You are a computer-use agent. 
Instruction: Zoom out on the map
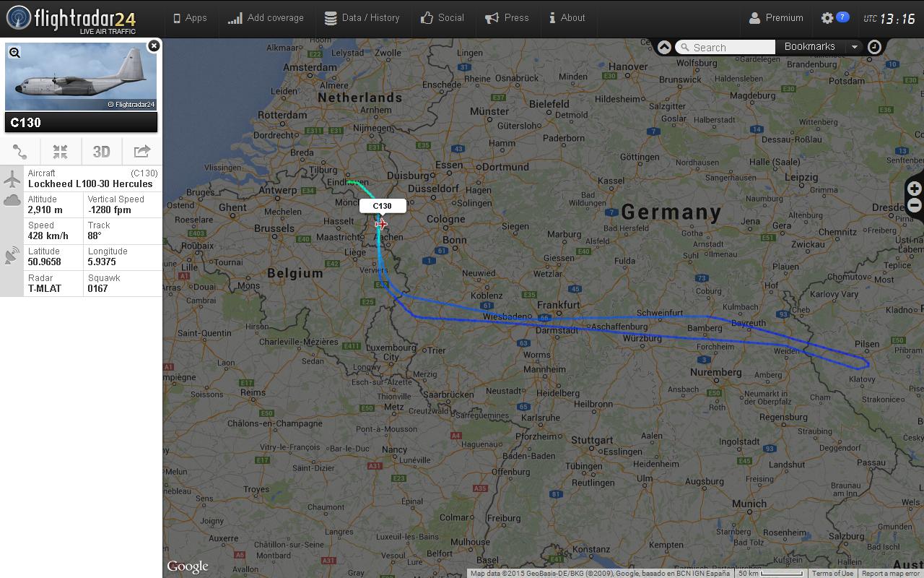click(x=914, y=206)
